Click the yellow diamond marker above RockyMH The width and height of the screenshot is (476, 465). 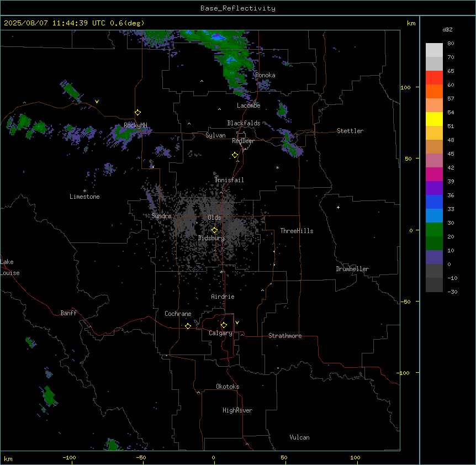(x=137, y=113)
